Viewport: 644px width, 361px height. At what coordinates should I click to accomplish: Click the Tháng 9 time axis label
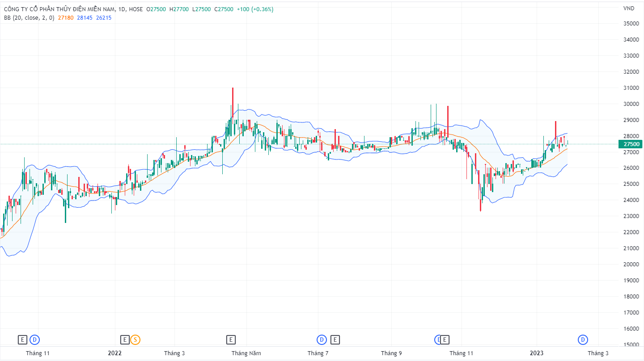tap(391, 353)
